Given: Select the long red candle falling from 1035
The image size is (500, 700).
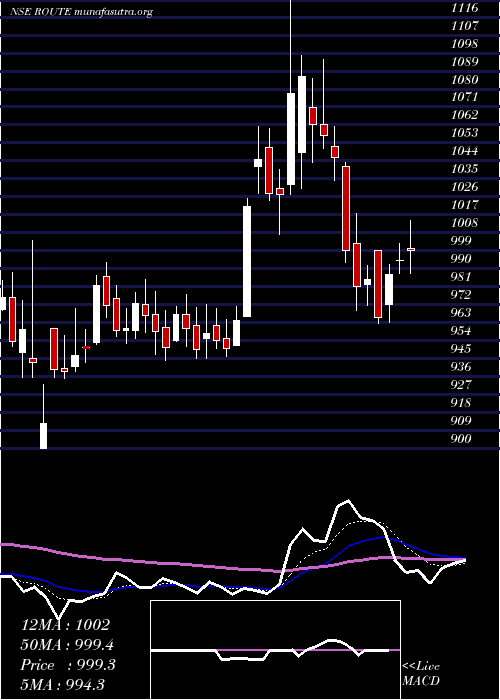Looking at the screenshot, I should [x=346, y=208].
